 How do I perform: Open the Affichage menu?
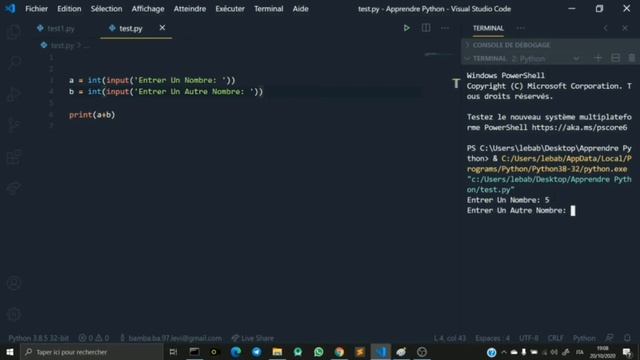tap(148, 9)
